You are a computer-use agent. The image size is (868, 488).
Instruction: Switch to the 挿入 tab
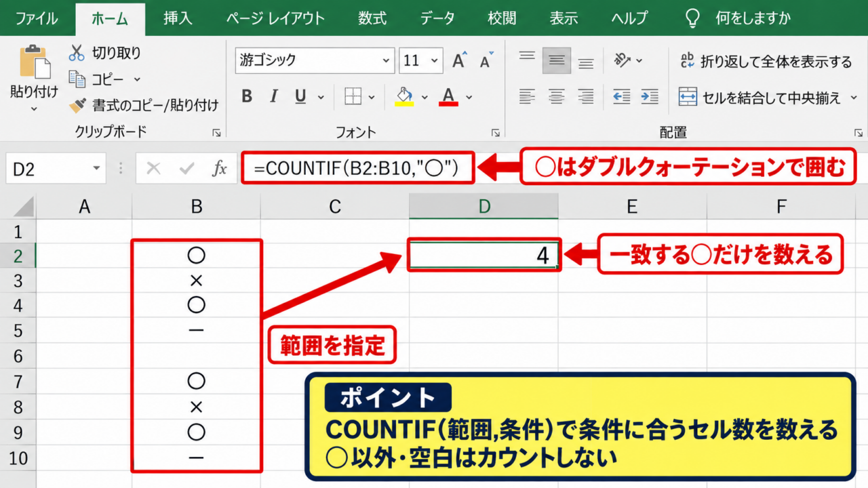point(178,18)
